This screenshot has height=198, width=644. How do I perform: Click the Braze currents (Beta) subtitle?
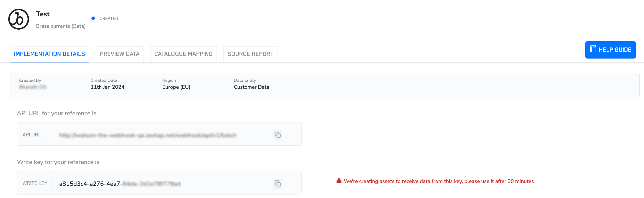pyautogui.click(x=61, y=26)
